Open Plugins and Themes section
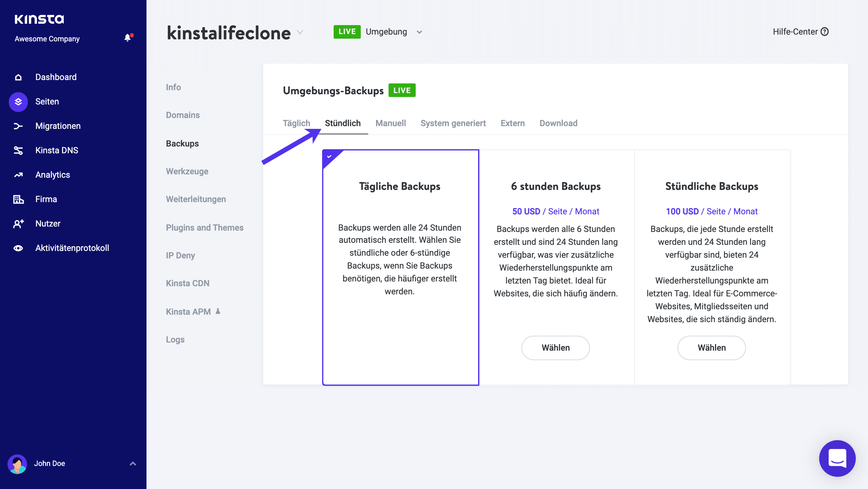868x489 pixels. pos(205,228)
